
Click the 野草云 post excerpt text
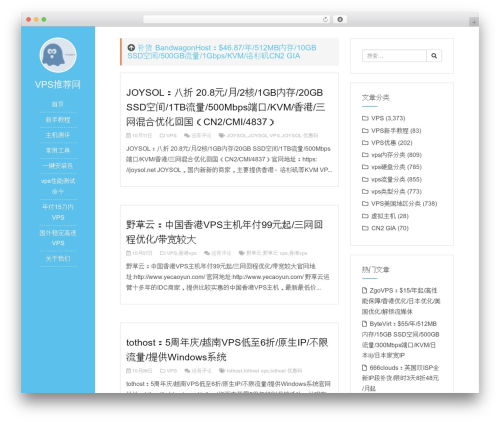click(228, 277)
